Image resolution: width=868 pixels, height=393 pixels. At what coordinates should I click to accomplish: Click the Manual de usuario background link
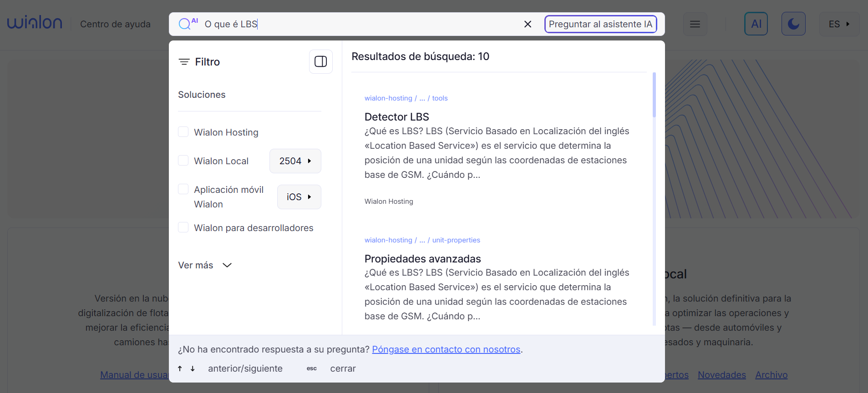point(134,375)
